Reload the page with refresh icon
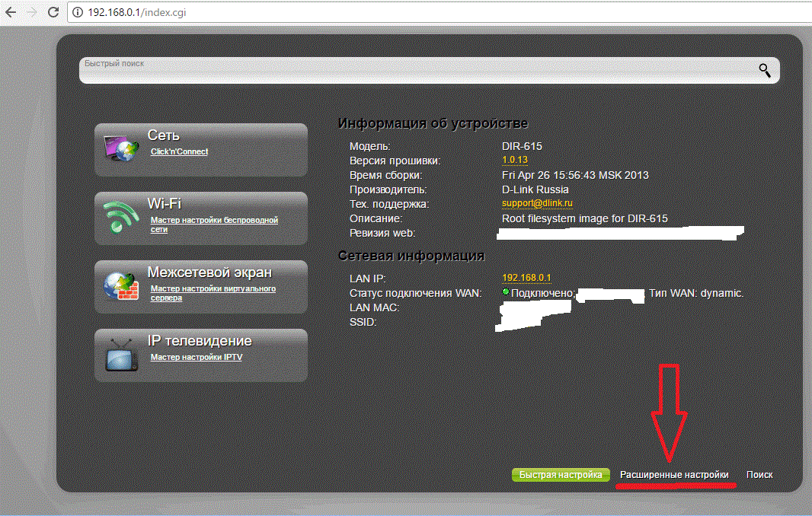 click(53, 12)
